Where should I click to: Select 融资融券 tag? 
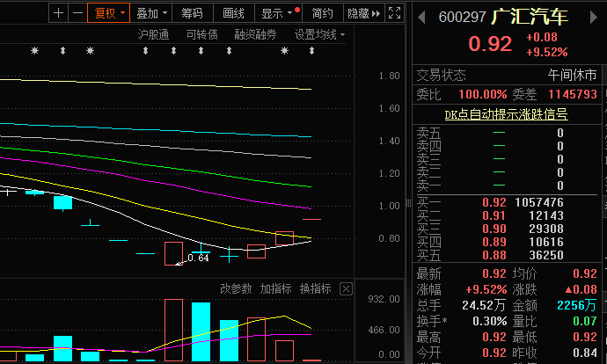click(x=255, y=35)
